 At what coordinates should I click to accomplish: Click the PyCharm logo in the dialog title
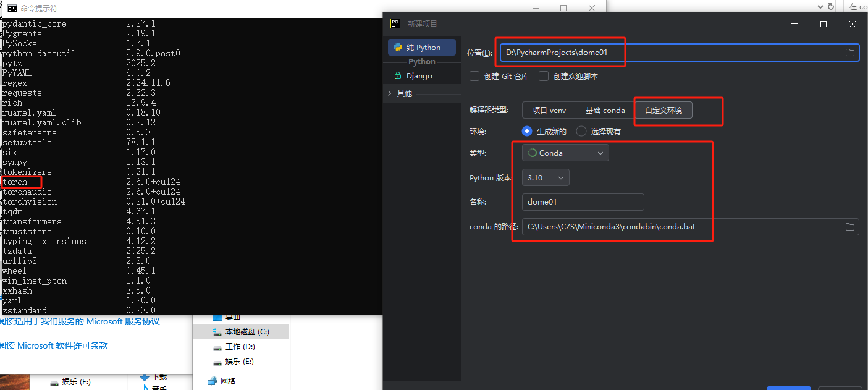[395, 23]
